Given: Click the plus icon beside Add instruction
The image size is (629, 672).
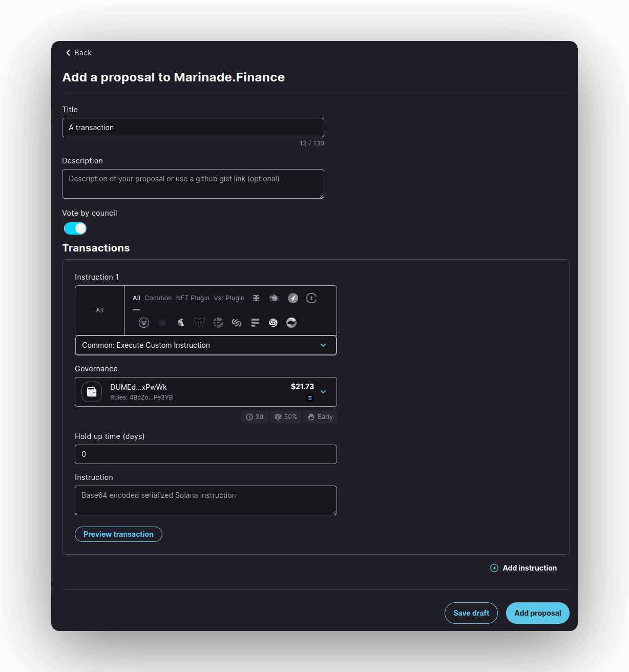Looking at the screenshot, I should pos(494,568).
